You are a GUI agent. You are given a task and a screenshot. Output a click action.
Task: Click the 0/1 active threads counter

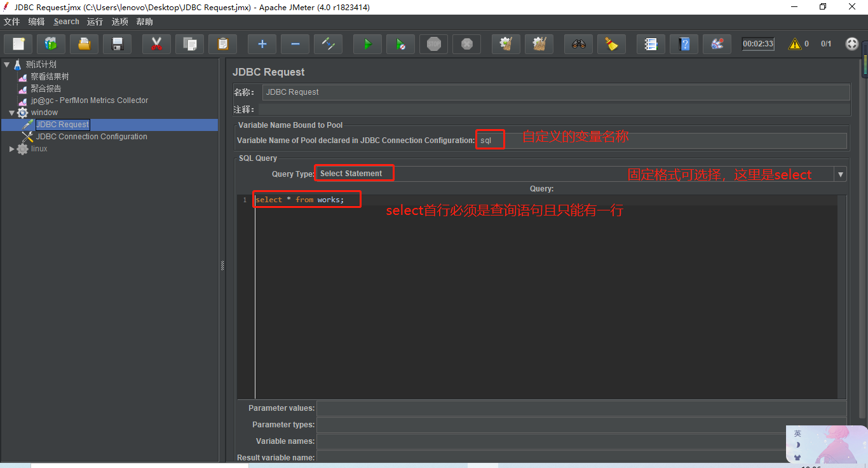point(826,44)
